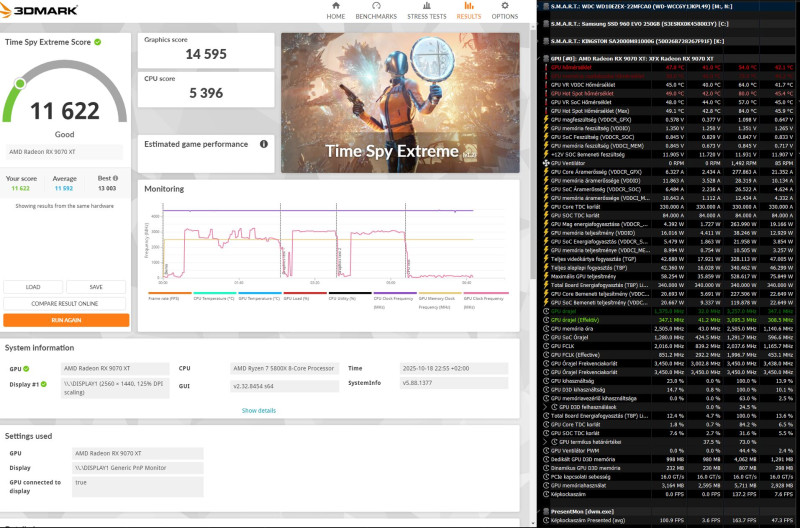This screenshot has width=800, height=528.
Task: Open the Stress Tests tab
Action: coord(427,11)
